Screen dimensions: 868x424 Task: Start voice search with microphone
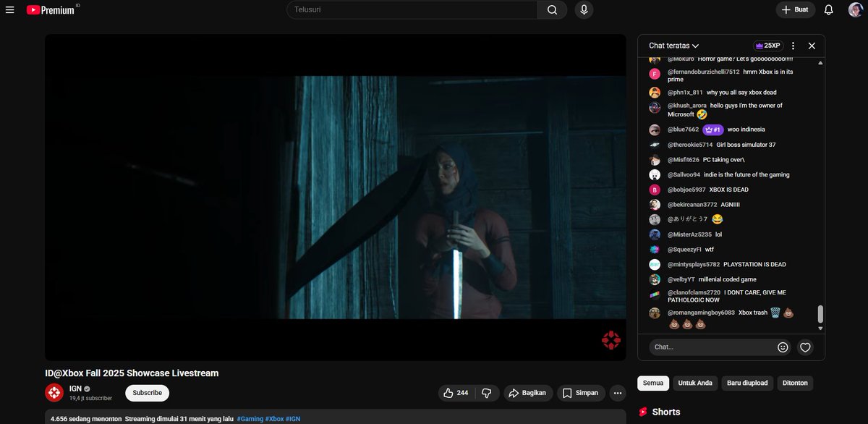coord(584,10)
